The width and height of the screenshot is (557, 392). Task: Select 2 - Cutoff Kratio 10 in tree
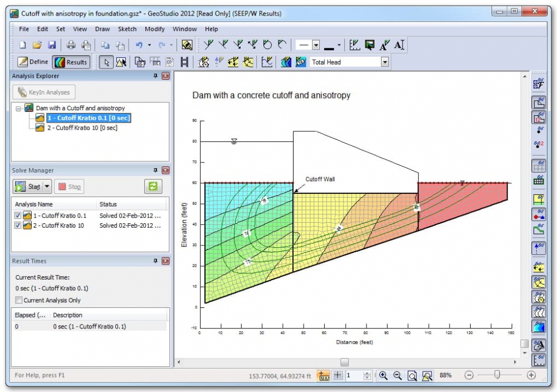82,128
